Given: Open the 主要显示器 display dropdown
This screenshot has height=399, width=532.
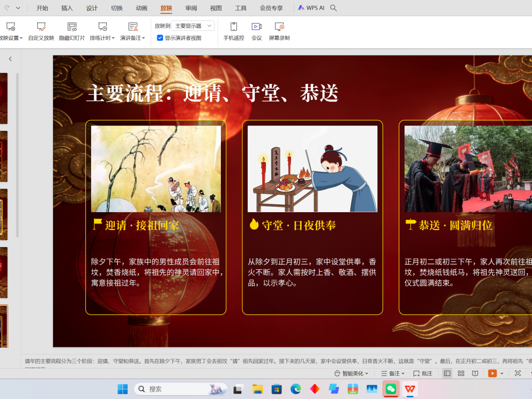Looking at the screenshot, I should click(x=193, y=26).
